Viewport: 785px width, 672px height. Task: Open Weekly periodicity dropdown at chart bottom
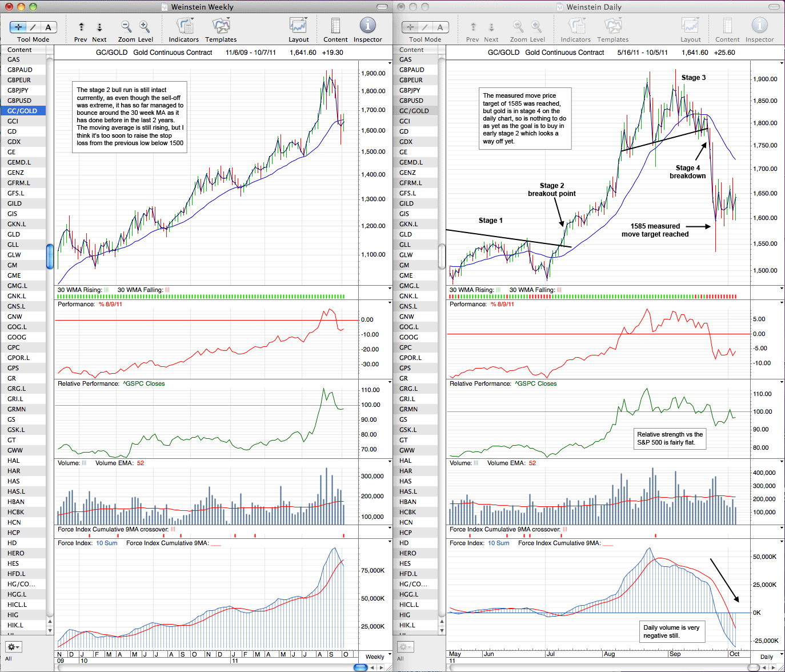tap(378, 657)
